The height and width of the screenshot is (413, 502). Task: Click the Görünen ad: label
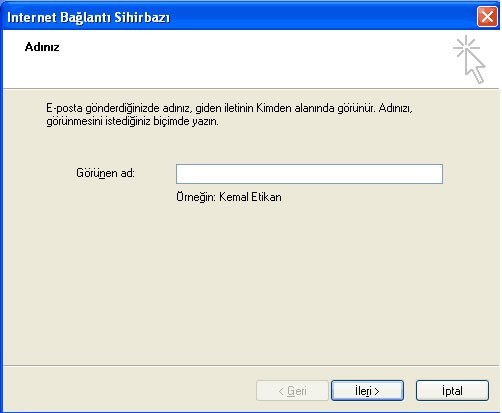pos(105,173)
